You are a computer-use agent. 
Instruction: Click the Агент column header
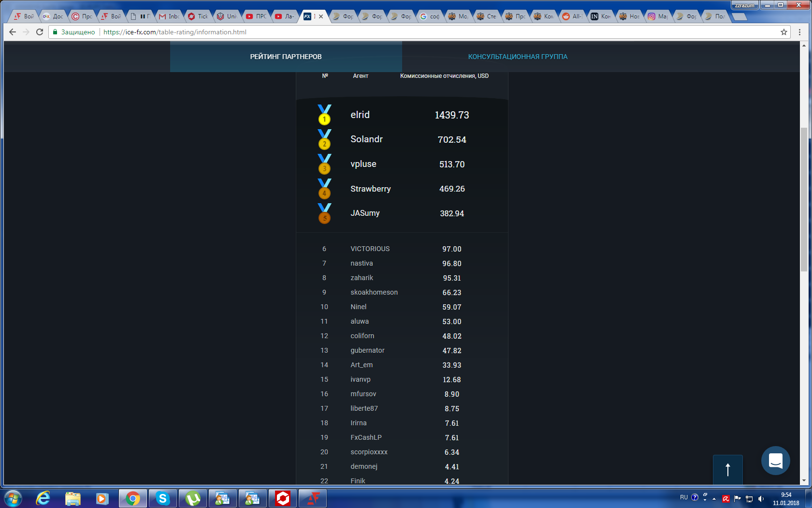pos(361,76)
